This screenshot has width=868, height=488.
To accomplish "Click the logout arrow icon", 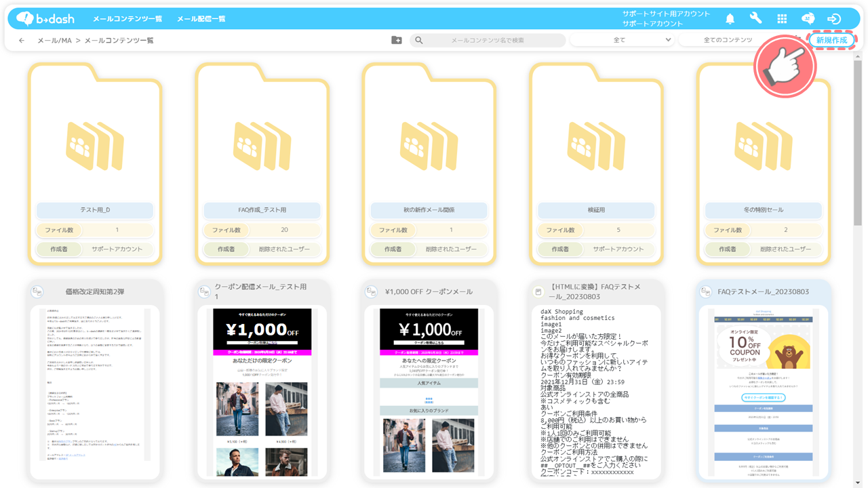I will (x=834, y=19).
